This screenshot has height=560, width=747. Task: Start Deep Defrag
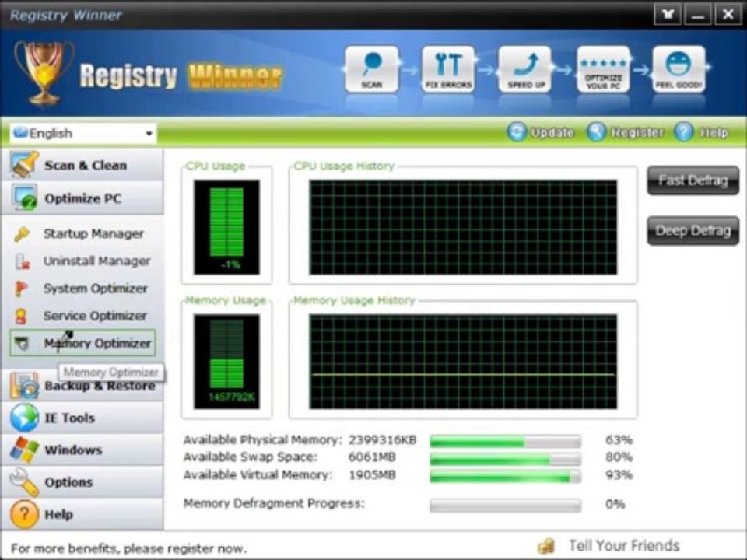pos(693,231)
